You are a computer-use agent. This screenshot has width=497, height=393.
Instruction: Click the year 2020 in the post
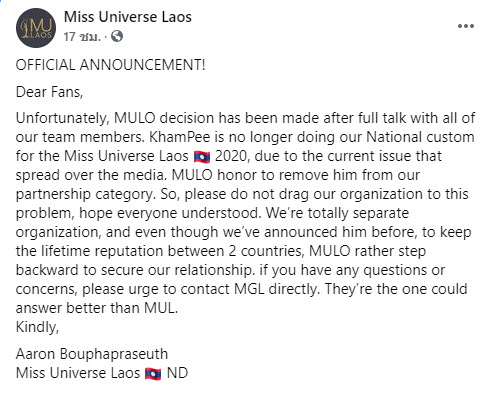point(232,156)
